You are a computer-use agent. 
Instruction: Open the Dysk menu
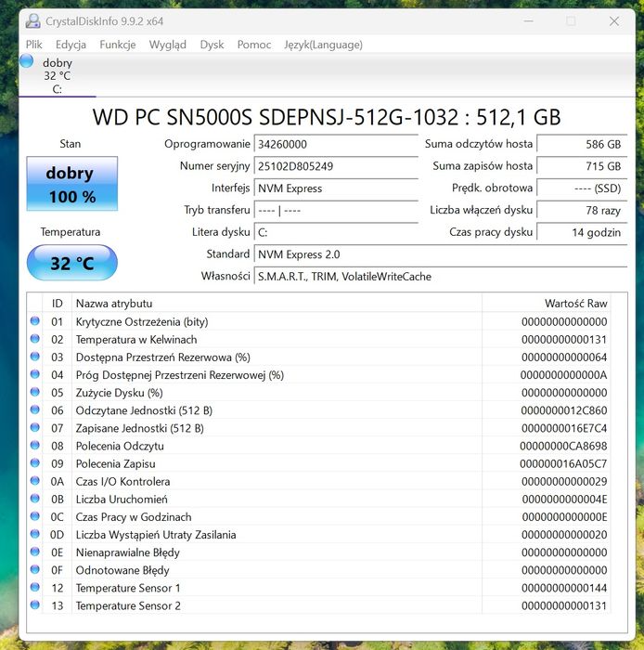click(x=212, y=45)
